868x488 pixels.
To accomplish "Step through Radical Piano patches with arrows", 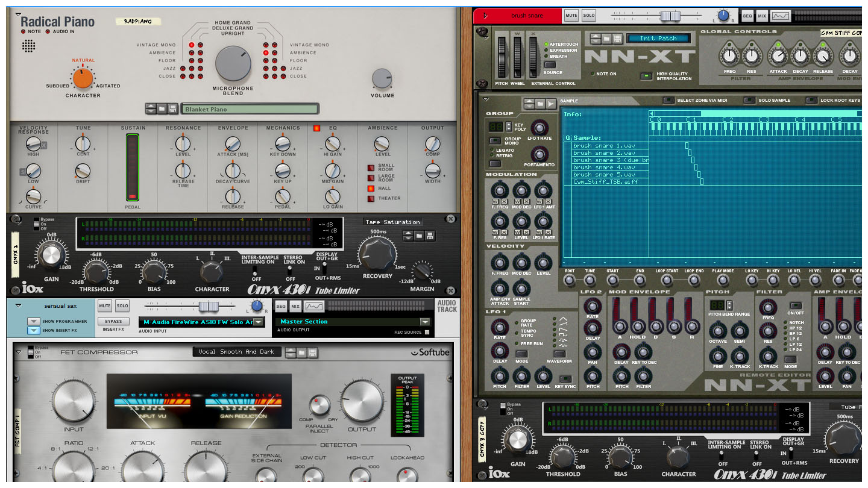I will pyautogui.click(x=151, y=109).
